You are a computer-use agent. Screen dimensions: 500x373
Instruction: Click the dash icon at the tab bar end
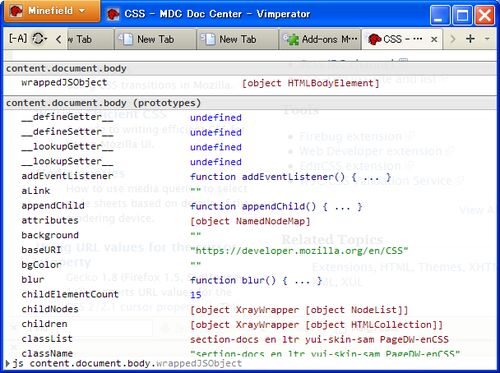pyautogui.click(x=487, y=39)
